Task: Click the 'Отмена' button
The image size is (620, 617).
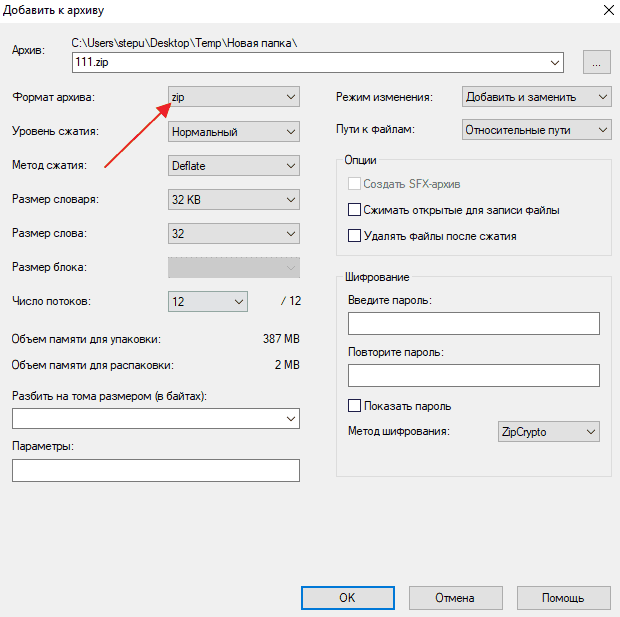Action: pos(454,597)
